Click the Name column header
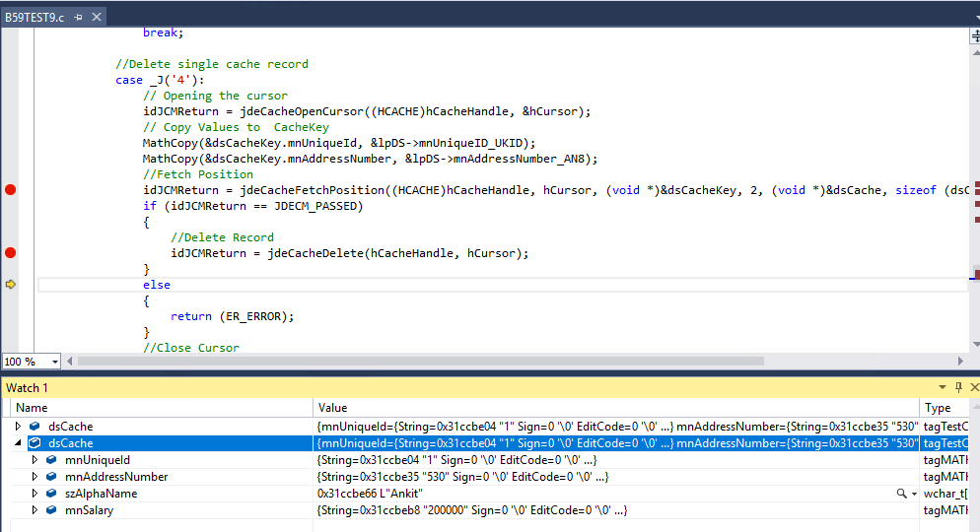980x532 pixels. 162,408
